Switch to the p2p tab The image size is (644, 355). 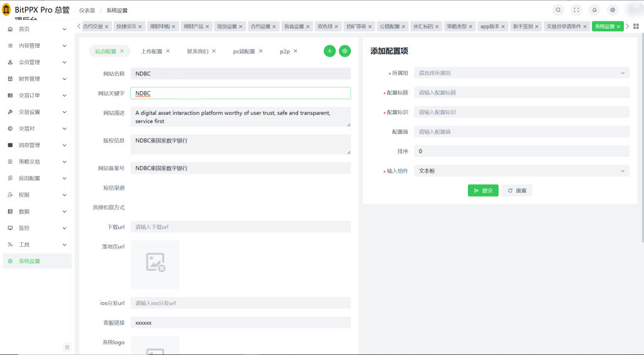[x=285, y=52]
